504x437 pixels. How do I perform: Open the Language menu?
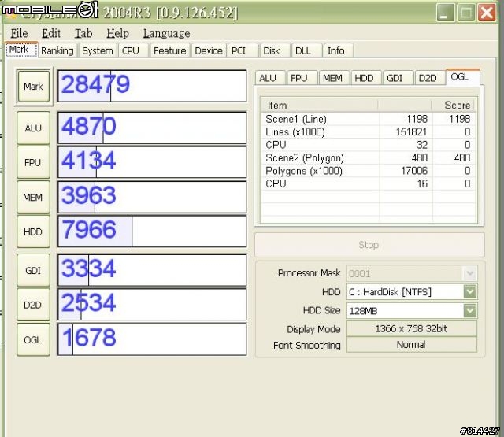pos(166,33)
